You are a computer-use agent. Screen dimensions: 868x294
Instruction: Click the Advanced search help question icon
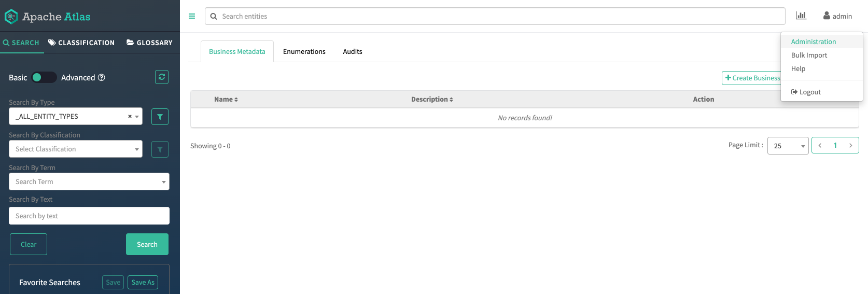102,77
